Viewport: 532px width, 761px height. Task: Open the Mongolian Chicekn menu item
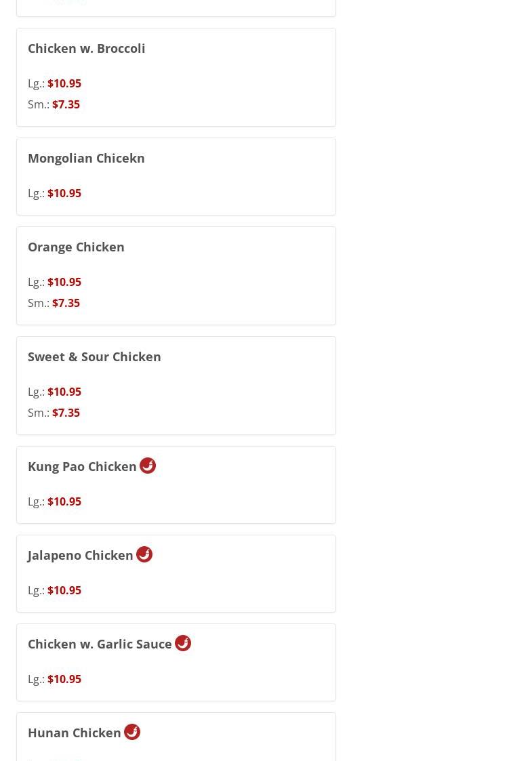point(86,158)
